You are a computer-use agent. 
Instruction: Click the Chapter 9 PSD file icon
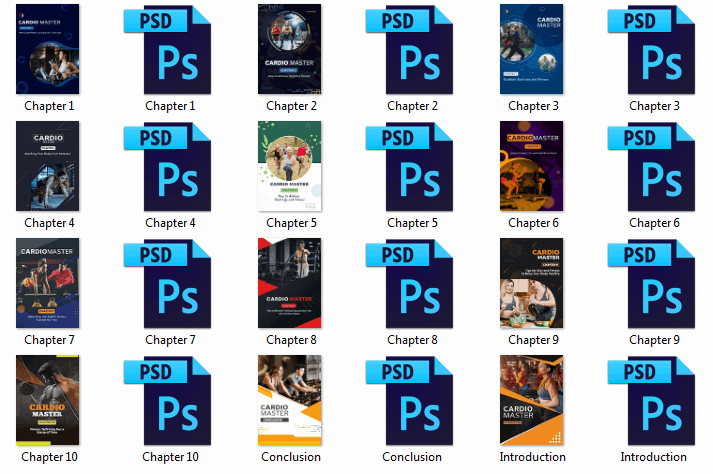click(x=652, y=284)
